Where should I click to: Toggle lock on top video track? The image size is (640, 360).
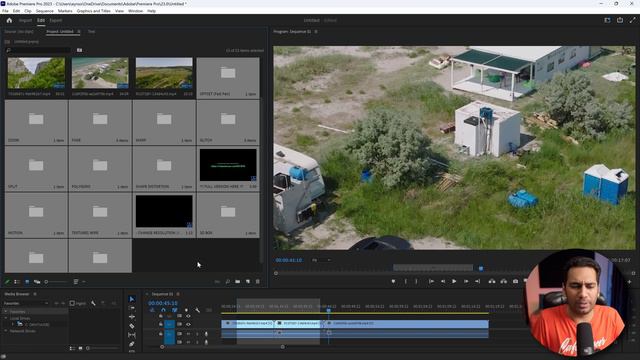click(161, 316)
